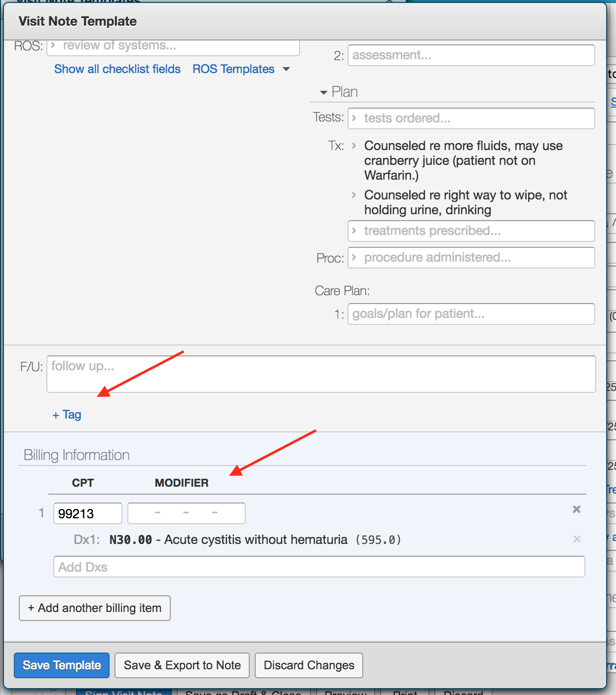616x695 pixels.
Task: Click the goals/plan for patient field
Action: 470,314
